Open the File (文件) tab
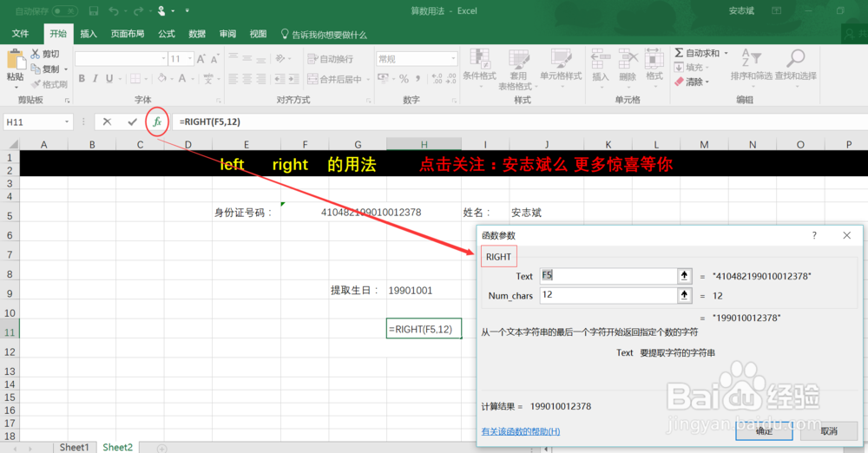 21,34
